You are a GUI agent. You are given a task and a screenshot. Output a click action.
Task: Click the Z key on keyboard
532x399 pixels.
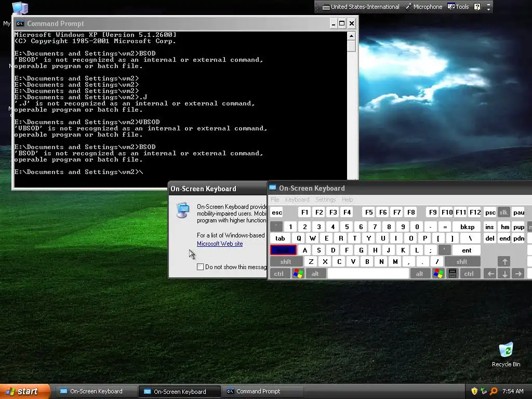coord(311,262)
